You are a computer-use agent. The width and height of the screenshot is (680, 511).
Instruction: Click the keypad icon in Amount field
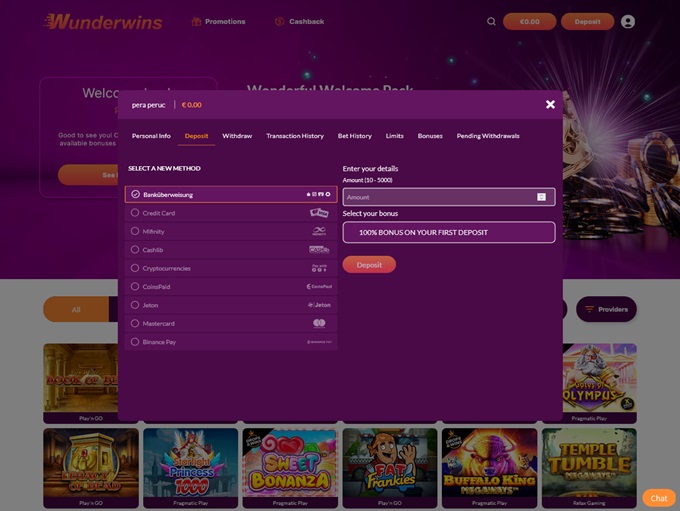click(x=542, y=197)
